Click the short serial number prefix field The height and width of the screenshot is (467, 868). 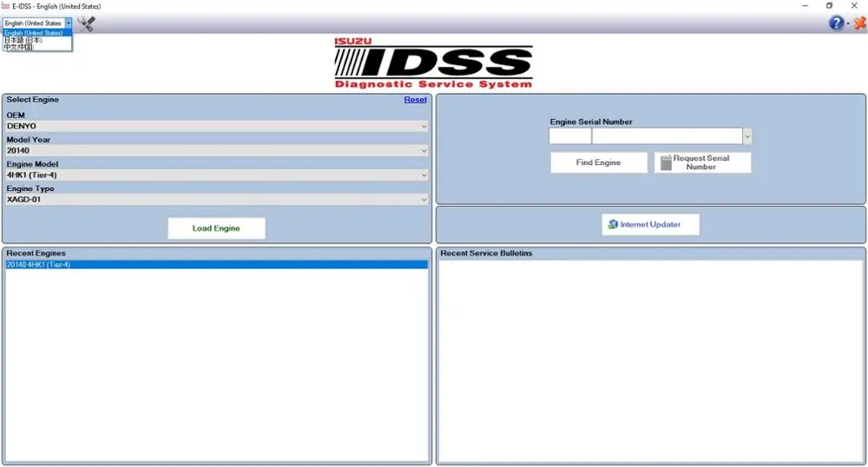tap(569, 136)
